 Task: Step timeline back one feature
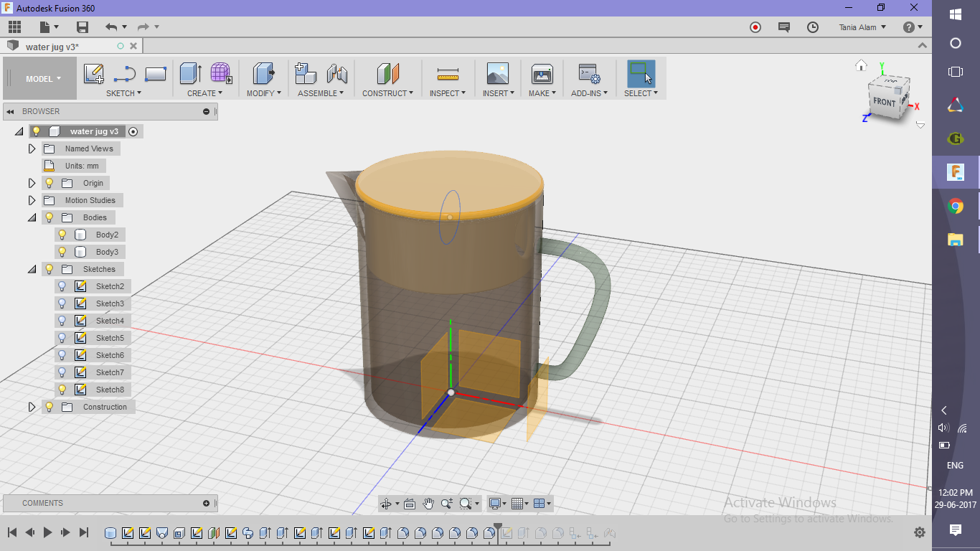(30, 532)
